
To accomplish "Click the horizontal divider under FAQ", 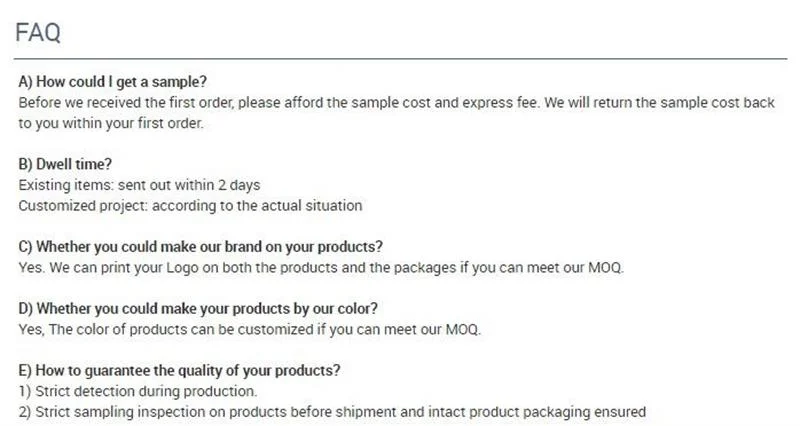I will tap(400, 59).
